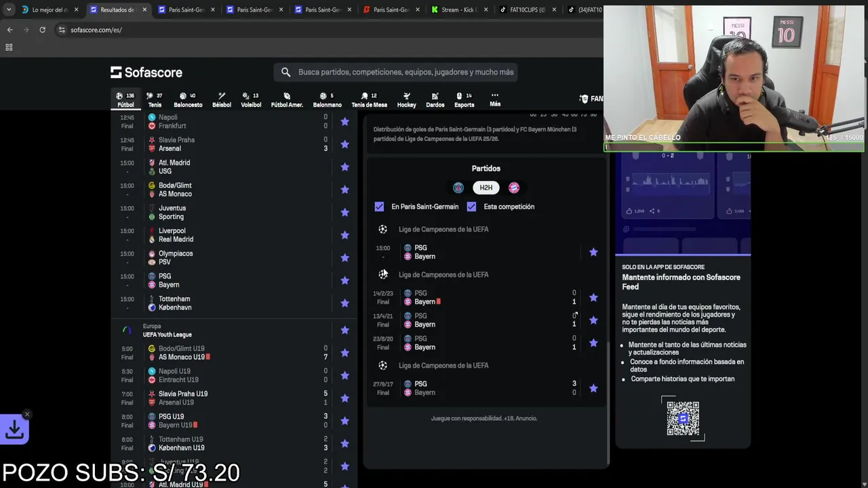Open the Béisbol sport category
The width and height of the screenshot is (868, 488).
[222, 100]
